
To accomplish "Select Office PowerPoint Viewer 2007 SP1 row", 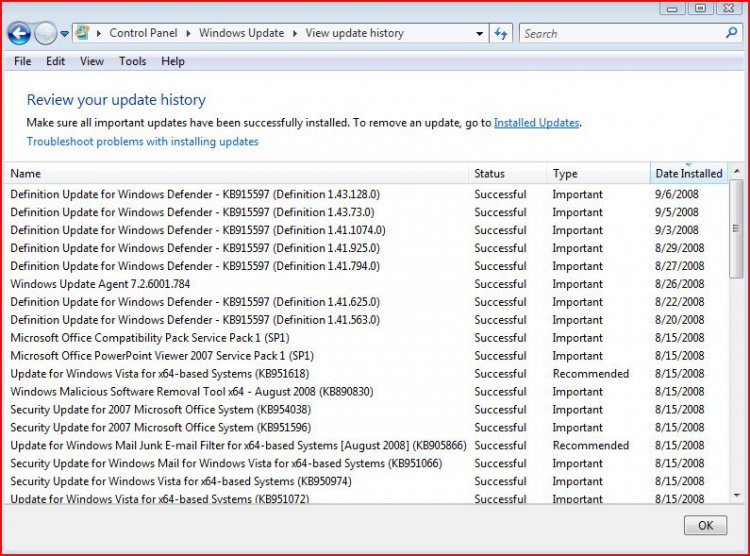I will point(367,356).
